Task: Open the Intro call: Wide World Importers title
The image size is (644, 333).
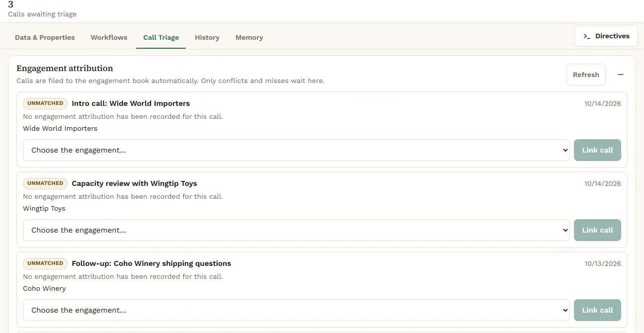Action: pos(131,103)
